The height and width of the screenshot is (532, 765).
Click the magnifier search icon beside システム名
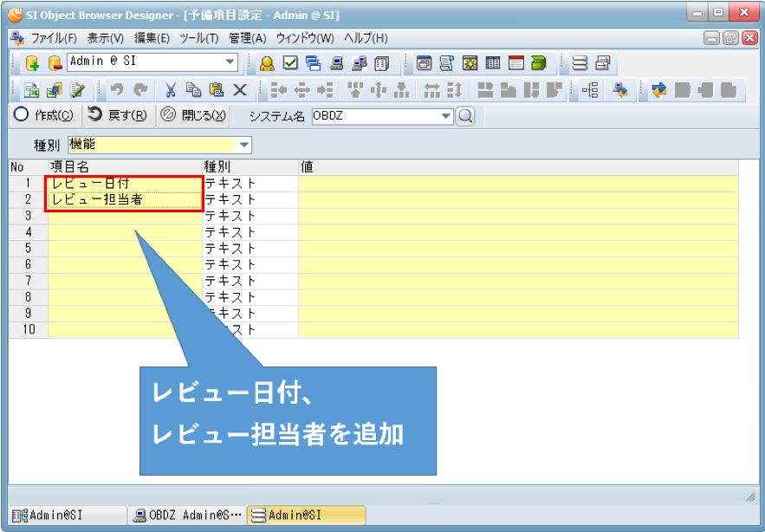[465, 116]
